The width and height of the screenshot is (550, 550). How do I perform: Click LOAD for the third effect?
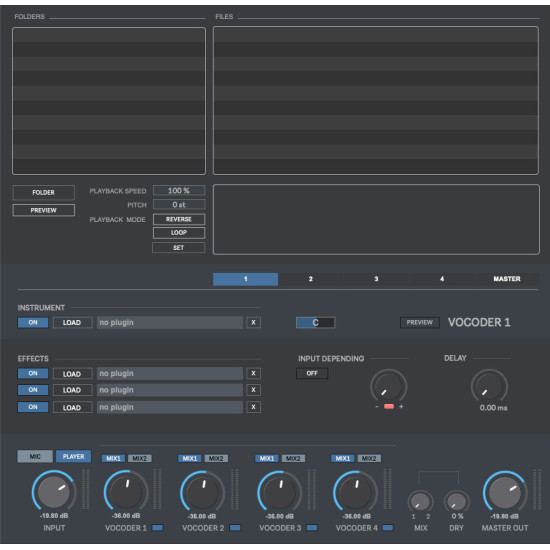pyautogui.click(x=72, y=407)
